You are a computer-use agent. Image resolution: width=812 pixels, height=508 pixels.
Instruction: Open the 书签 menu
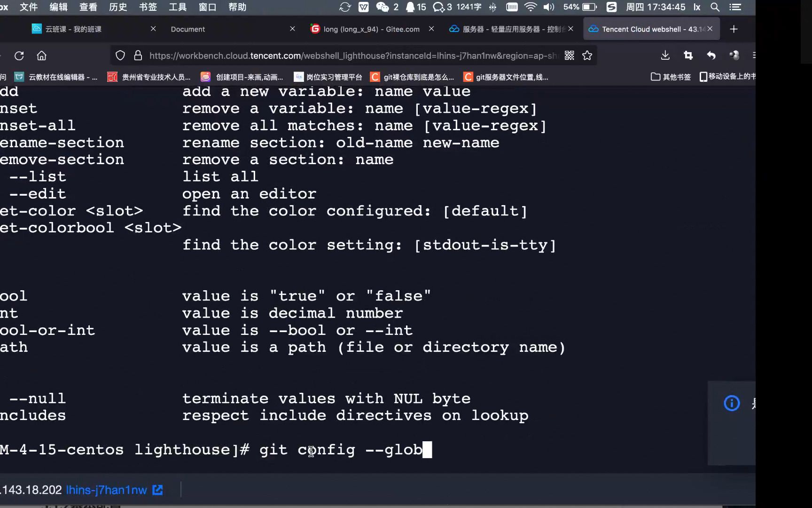tap(148, 7)
